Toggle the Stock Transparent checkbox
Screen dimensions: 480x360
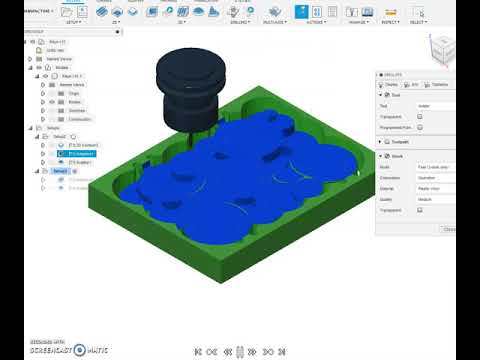tap(420, 210)
